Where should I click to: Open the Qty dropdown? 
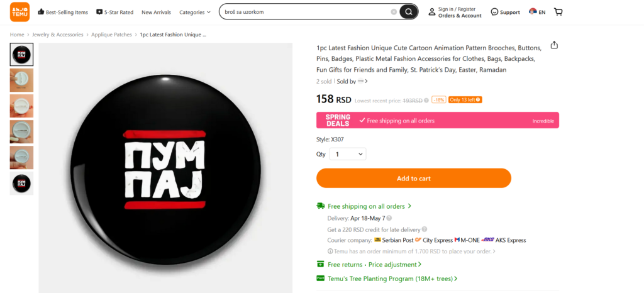click(x=348, y=154)
